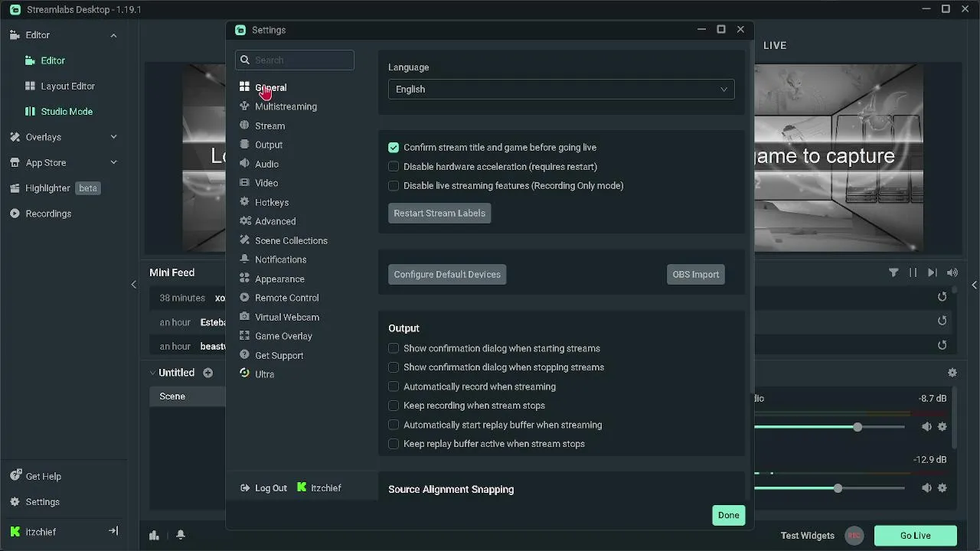Click the OBS Import button
Image resolution: width=980 pixels, height=551 pixels.
[x=696, y=274]
